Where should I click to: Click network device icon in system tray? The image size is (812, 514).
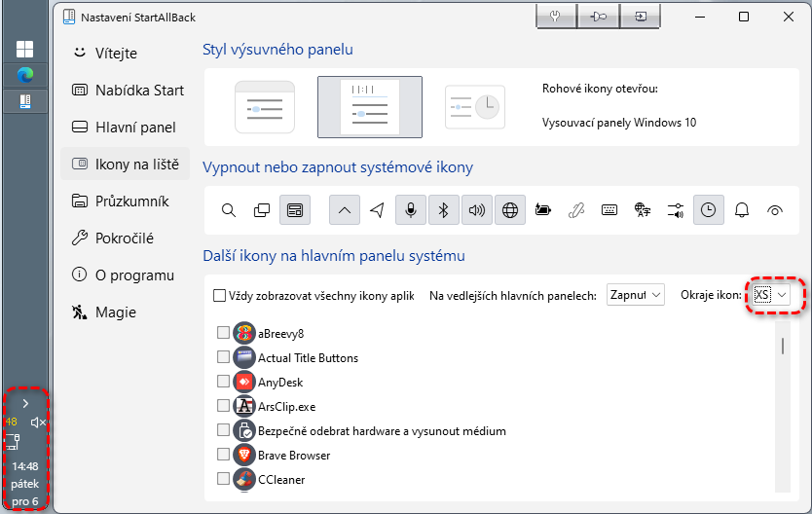pyautogui.click(x=13, y=442)
